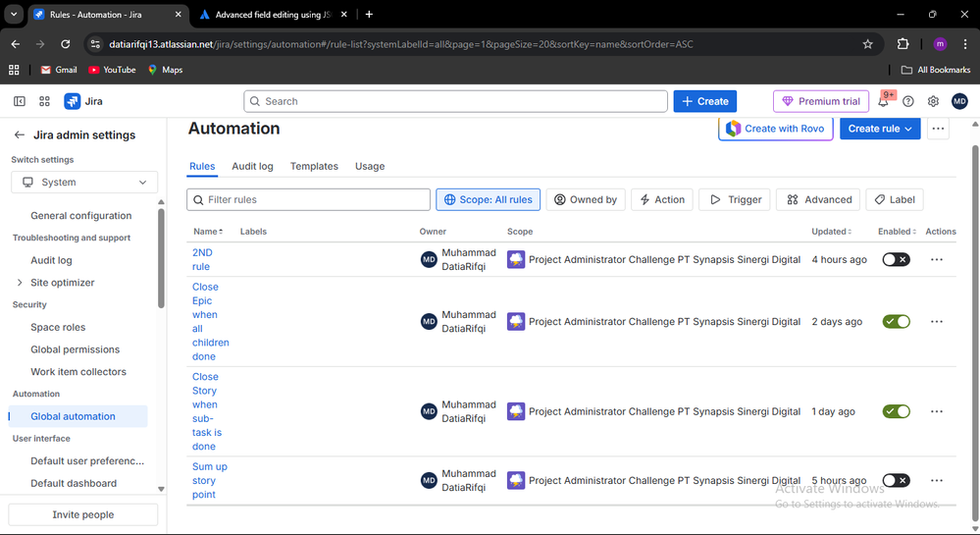Enable the Sum up story point rule

(896, 481)
